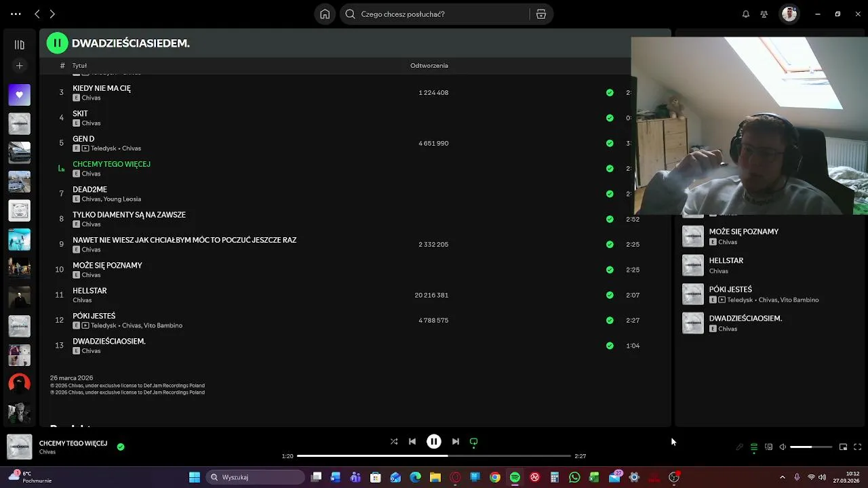Screen dimensions: 868x488
Task: Open the Windows Start menu
Action: pos(195,477)
